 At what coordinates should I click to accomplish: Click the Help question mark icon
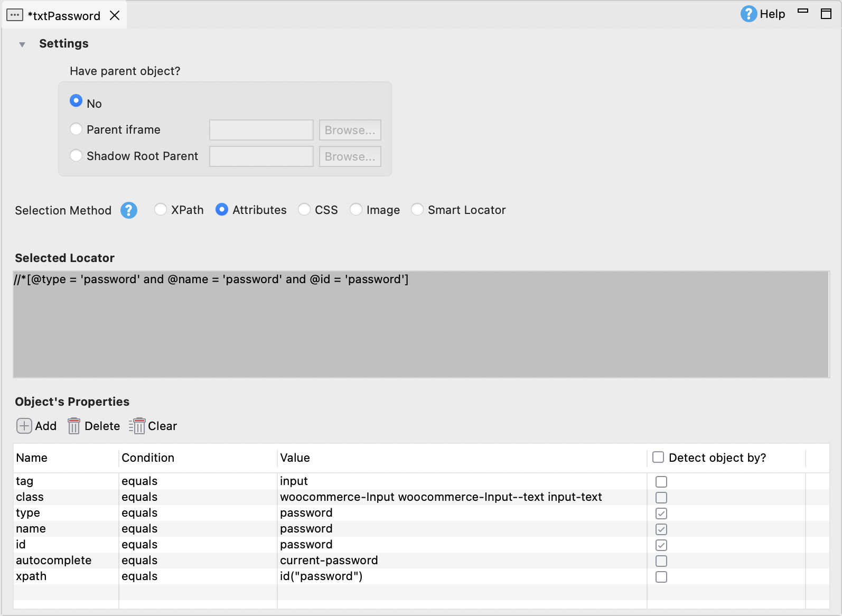pyautogui.click(x=748, y=14)
